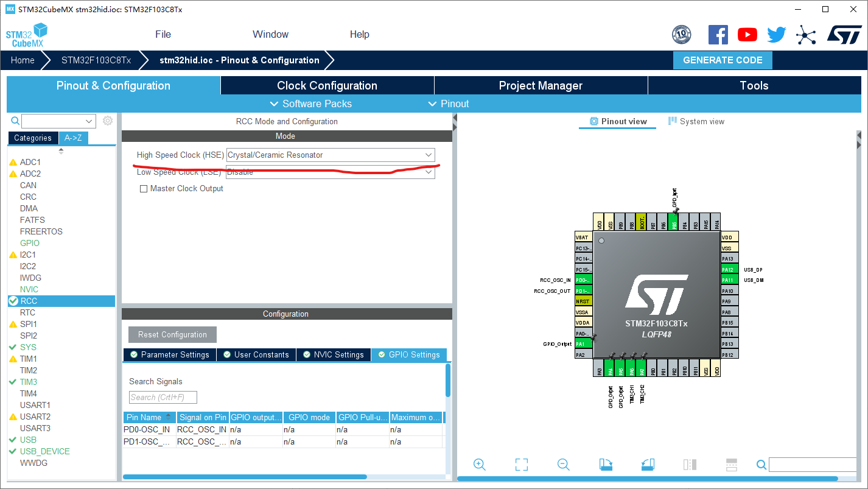Click the GPIO table horizontal scrollbar
This screenshot has width=868, height=489.
click(x=245, y=477)
